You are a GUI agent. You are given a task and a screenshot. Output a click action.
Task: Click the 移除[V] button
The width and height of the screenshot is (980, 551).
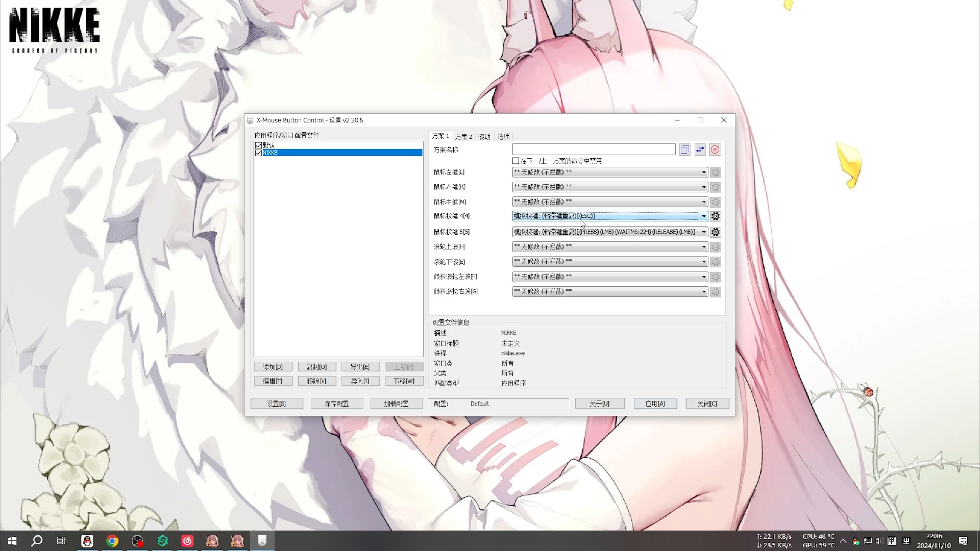pyautogui.click(x=316, y=381)
